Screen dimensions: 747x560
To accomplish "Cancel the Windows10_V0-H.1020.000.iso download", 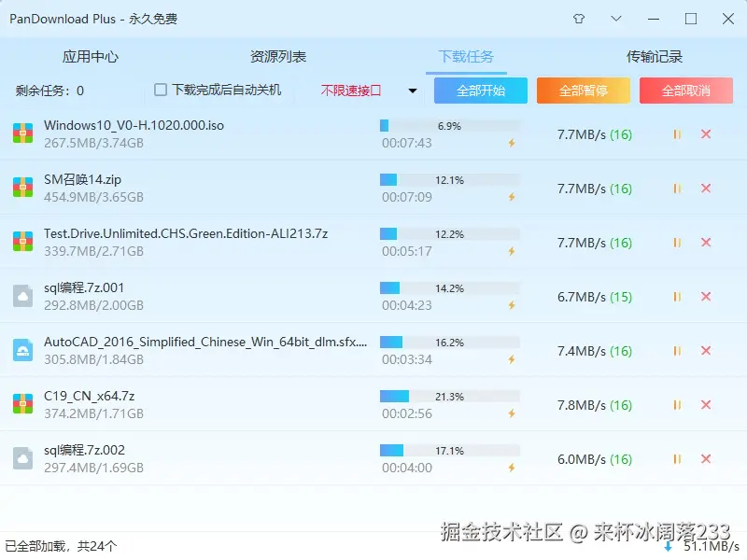I will [x=706, y=134].
